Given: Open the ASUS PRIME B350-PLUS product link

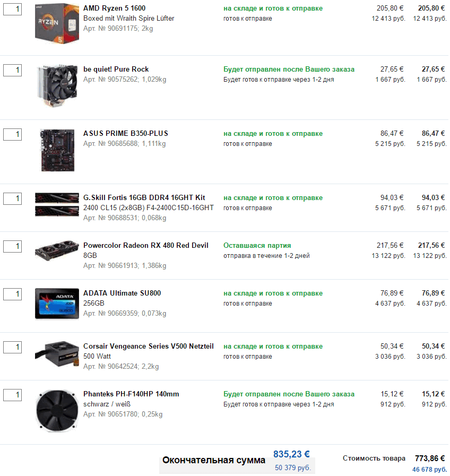Looking at the screenshot, I should (x=126, y=133).
